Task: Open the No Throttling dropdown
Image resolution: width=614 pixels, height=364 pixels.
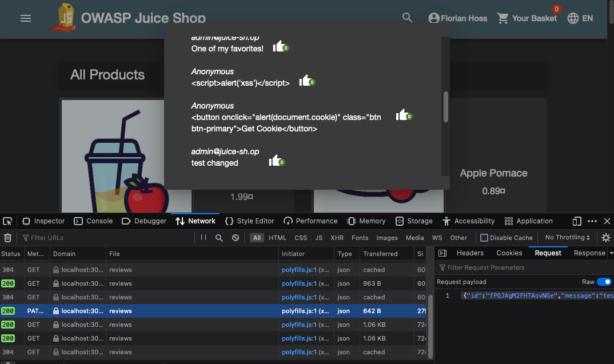Action: click(x=567, y=237)
